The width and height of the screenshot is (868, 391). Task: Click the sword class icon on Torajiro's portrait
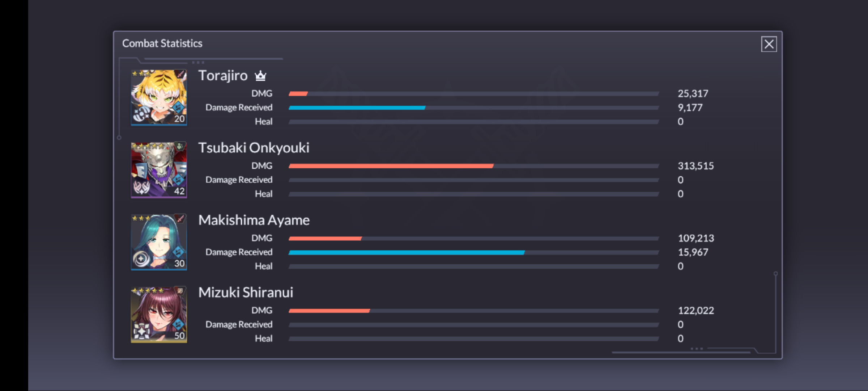pyautogui.click(x=180, y=75)
